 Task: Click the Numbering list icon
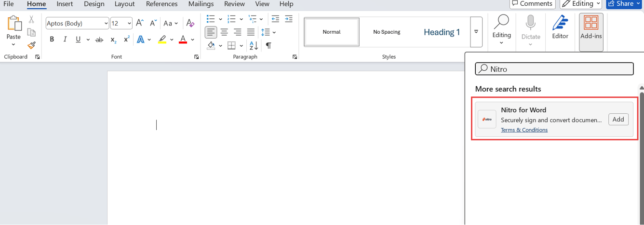click(231, 19)
